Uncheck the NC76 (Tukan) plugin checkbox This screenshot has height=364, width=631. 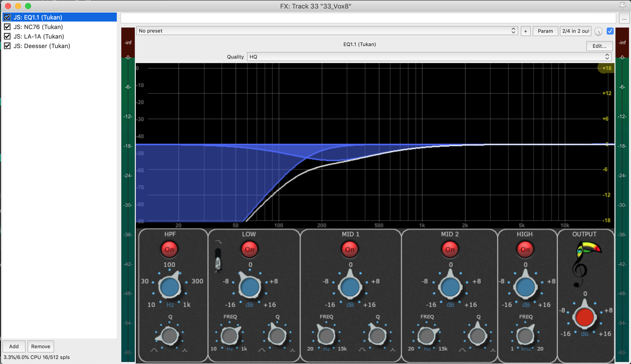click(x=7, y=27)
